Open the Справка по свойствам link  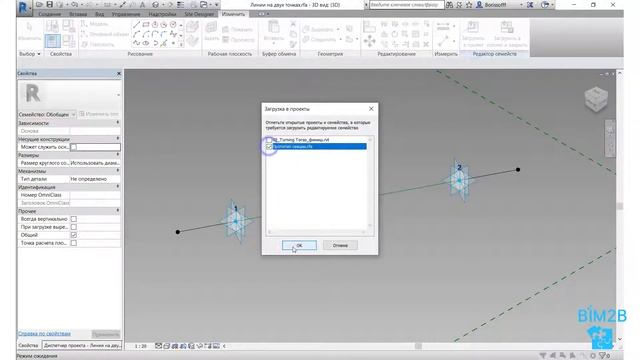coord(44,333)
